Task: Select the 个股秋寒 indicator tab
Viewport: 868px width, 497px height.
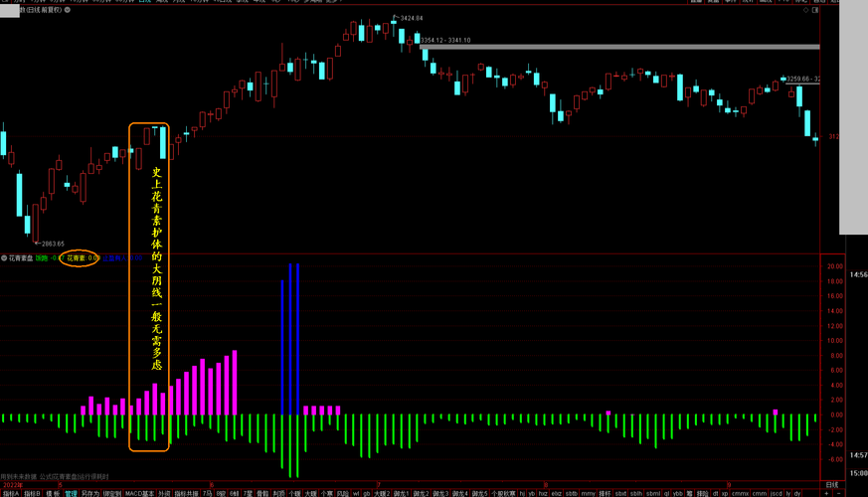Action: click(x=504, y=493)
